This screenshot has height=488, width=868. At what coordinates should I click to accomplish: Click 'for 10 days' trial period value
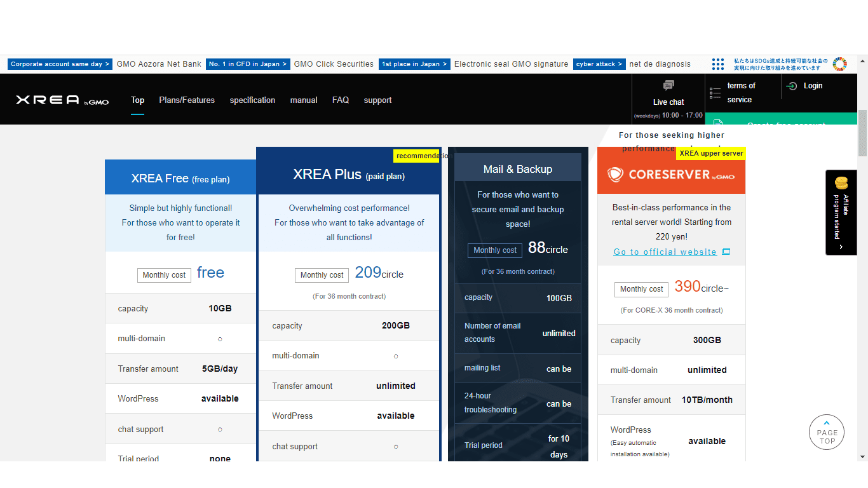559,447
